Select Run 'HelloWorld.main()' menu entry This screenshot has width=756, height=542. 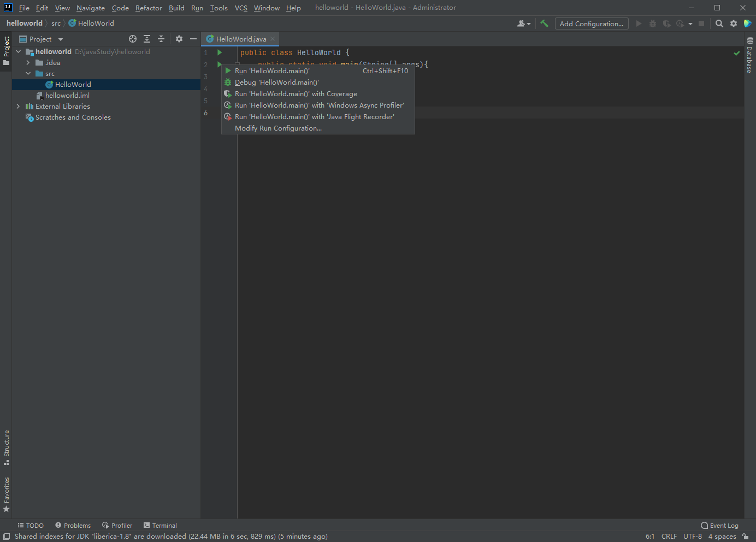tap(318, 71)
